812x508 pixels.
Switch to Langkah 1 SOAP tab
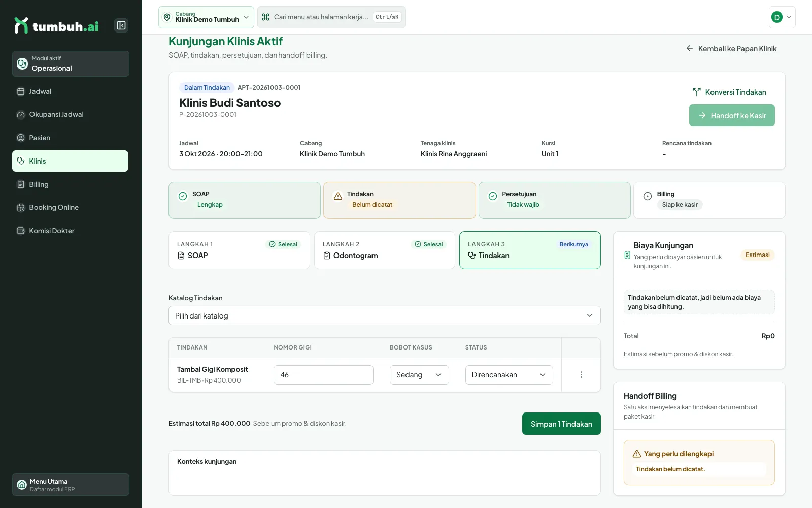[x=239, y=250]
